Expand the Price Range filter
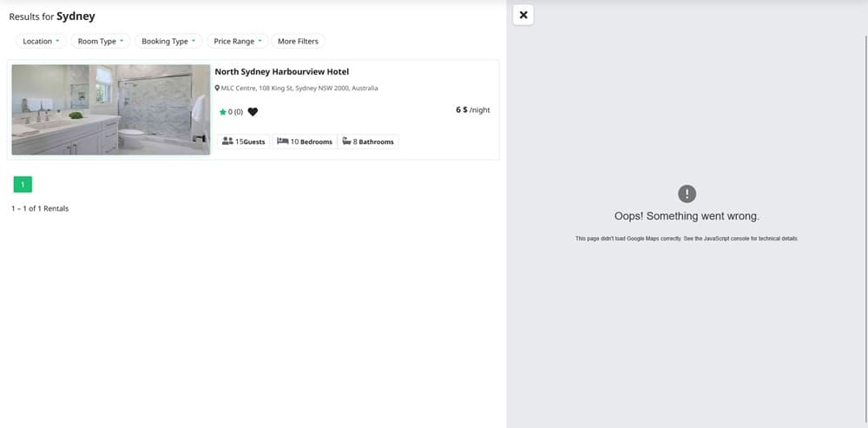Screen dimensions: 868x428 (238, 41)
